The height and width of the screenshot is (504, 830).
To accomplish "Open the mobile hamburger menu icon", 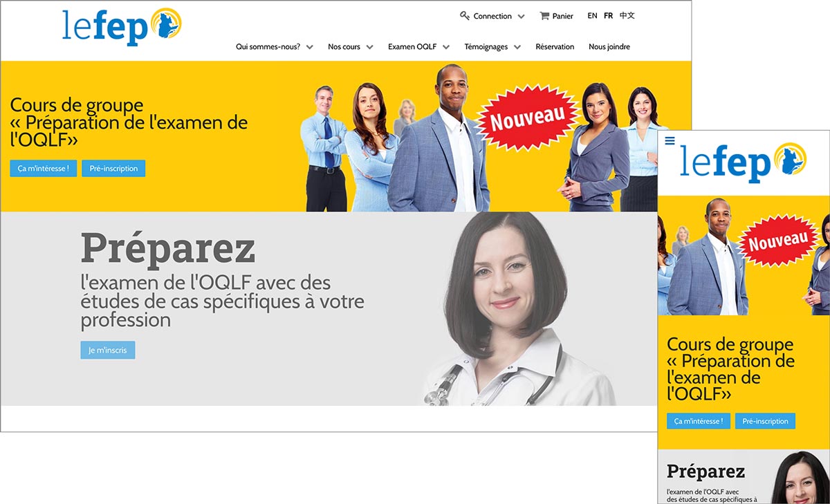I will click(x=670, y=140).
